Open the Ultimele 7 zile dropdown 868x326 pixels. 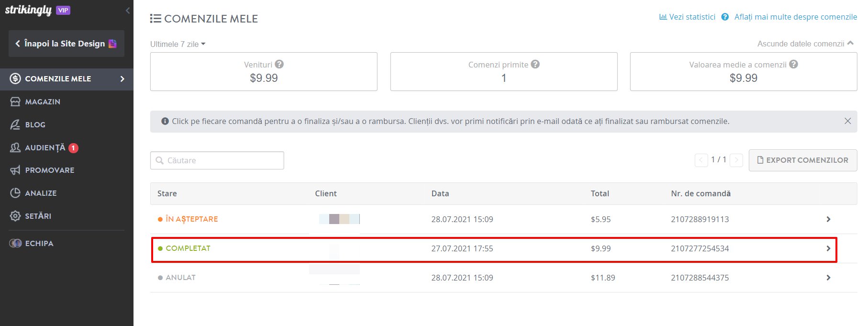[178, 44]
